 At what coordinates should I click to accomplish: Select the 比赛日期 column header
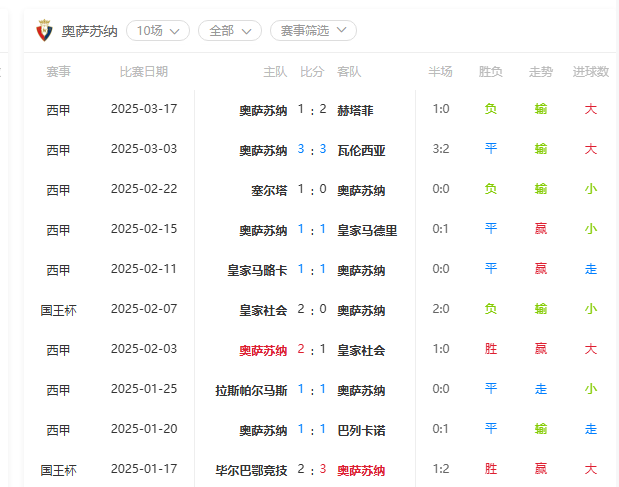(144, 72)
